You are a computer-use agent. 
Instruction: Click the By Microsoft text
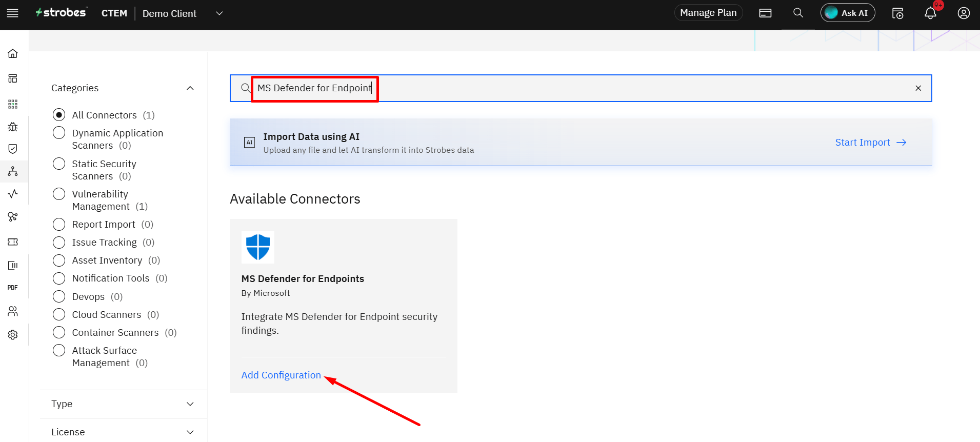click(266, 293)
